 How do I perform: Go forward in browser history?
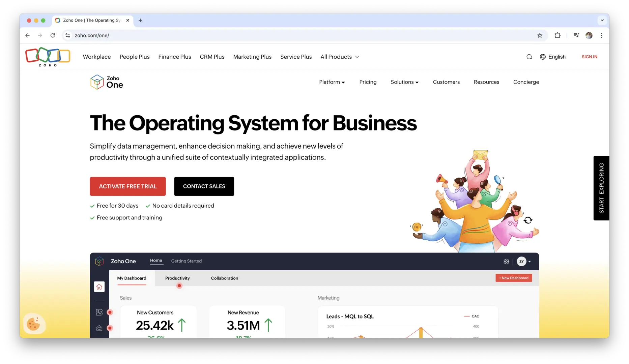tap(40, 35)
